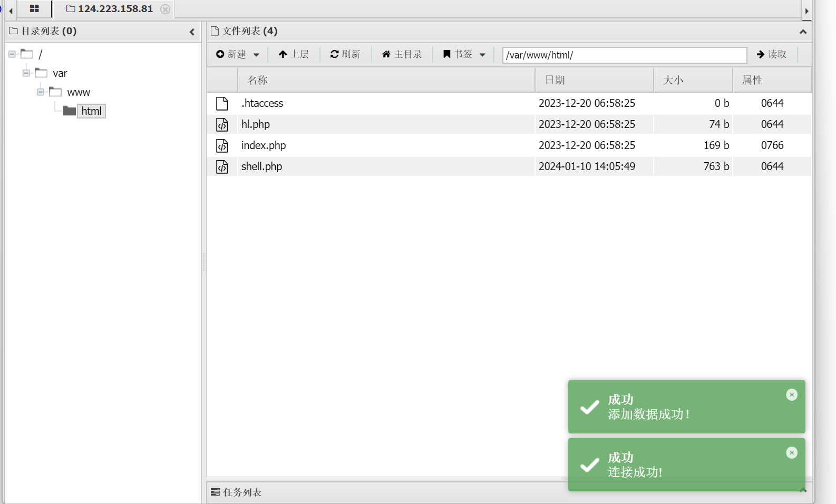The image size is (836, 504).
Task: Click index.php permission 0766
Action: pos(772,145)
